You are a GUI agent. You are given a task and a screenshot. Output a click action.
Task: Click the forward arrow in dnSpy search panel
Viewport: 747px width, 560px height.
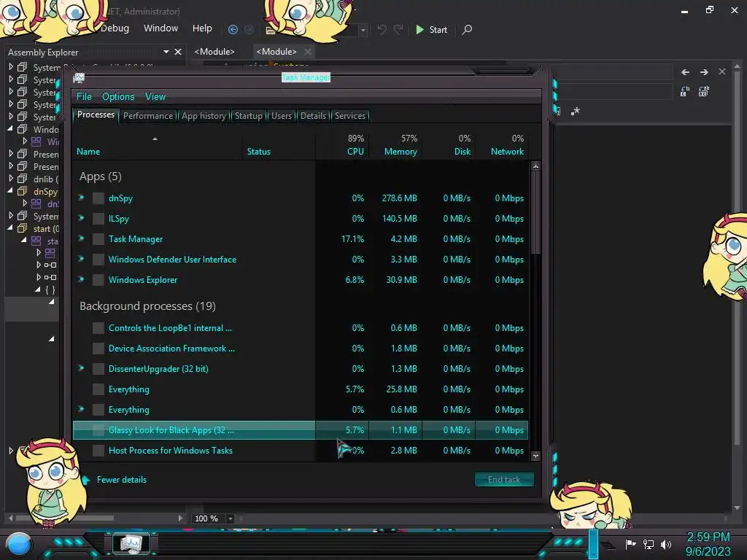(704, 72)
